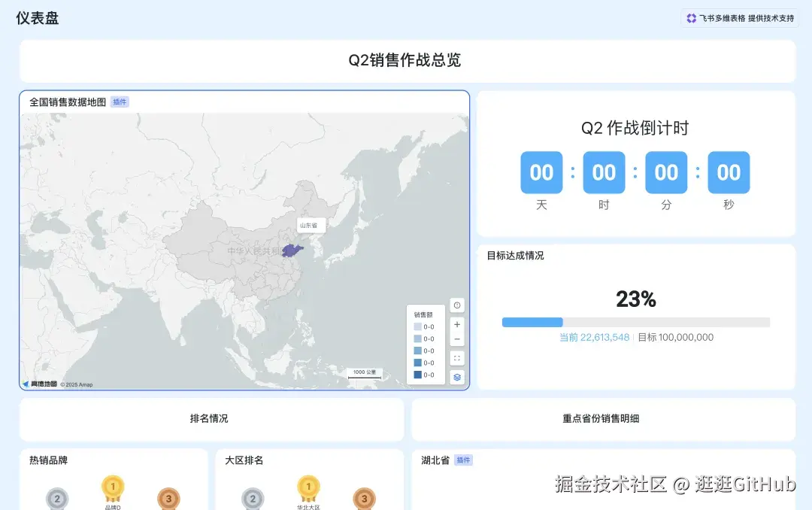This screenshot has width=812, height=510.
Task: Toggle the 插件 tag next to 全国销售数据地图
Action: click(x=120, y=101)
